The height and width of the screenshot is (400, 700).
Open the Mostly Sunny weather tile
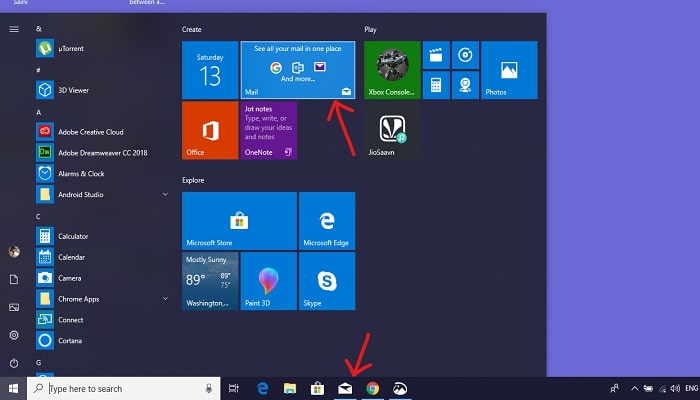point(210,281)
